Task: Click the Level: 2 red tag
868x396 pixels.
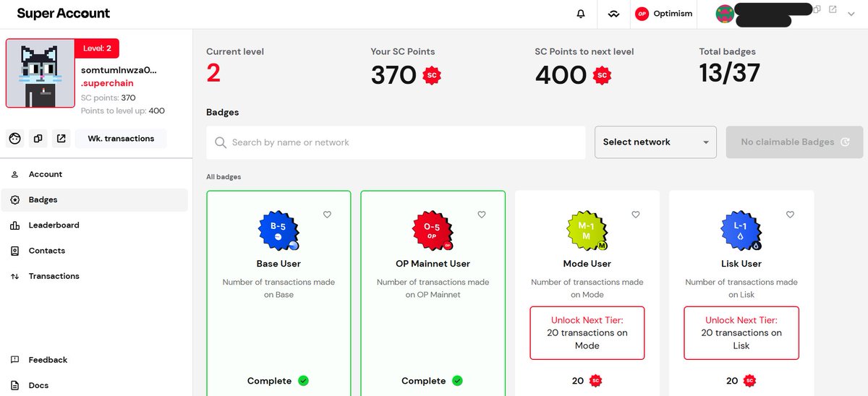Action: click(97, 48)
